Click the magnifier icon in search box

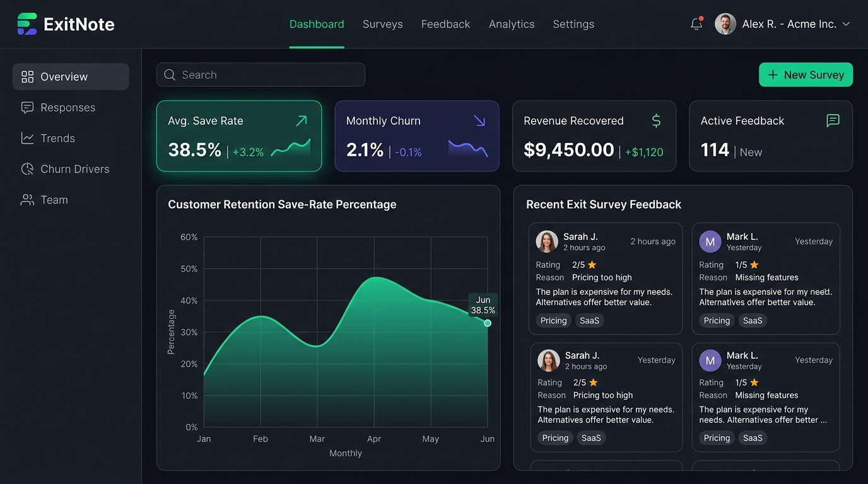click(170, 75)
